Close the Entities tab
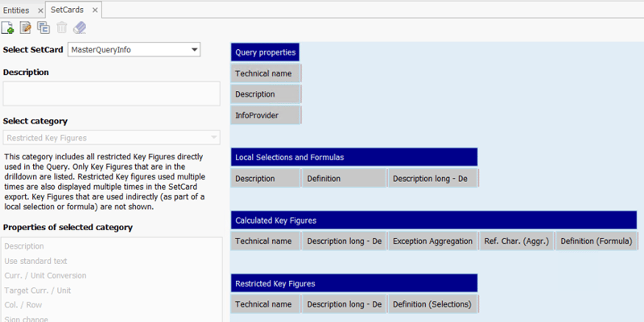Image resolution: width=644 pixels, height=322 pixels. 39,10
